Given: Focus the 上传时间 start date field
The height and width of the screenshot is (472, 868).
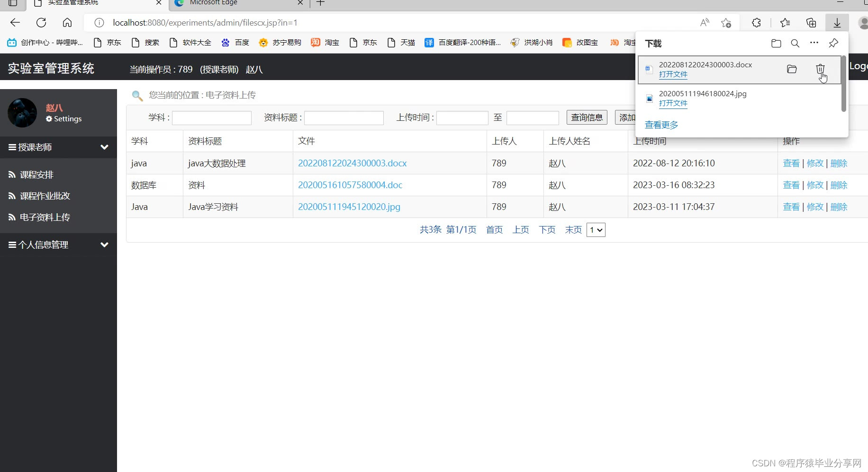Looking at the screenshot, I should pos(462,118).
